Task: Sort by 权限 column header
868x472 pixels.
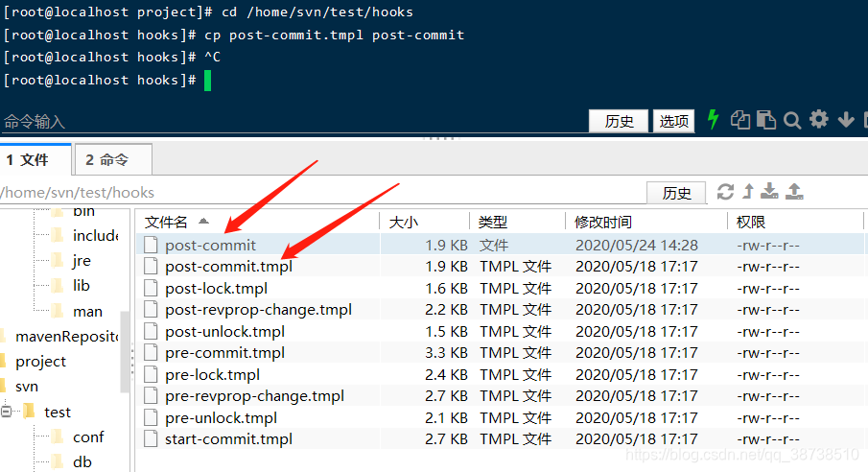Action: coord(795,223)
